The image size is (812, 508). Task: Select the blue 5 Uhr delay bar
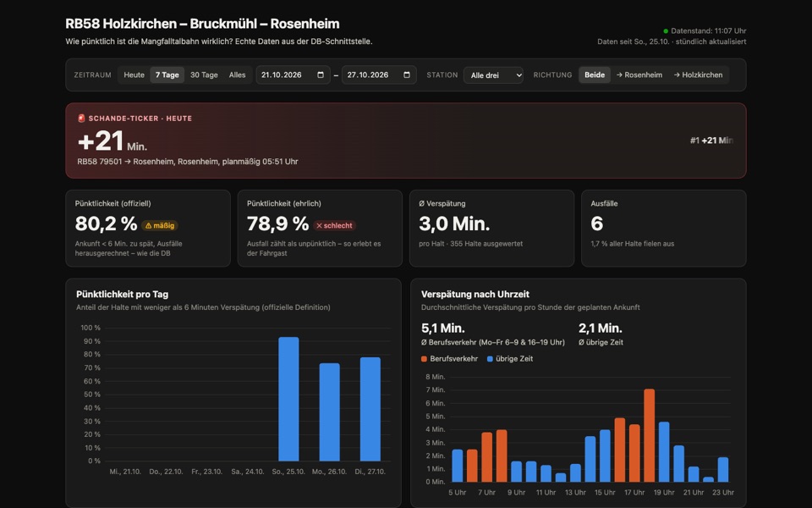pos(458,466)
